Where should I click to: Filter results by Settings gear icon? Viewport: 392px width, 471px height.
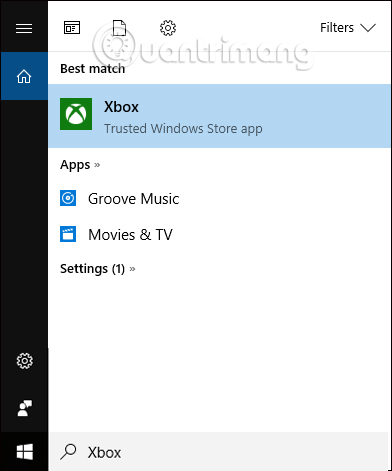[168, 28]
